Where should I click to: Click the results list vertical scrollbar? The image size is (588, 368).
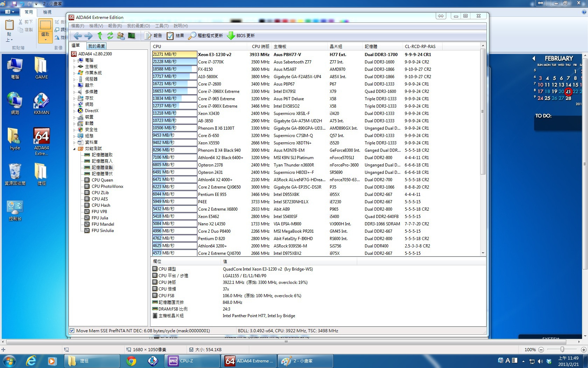click(483, 111)
